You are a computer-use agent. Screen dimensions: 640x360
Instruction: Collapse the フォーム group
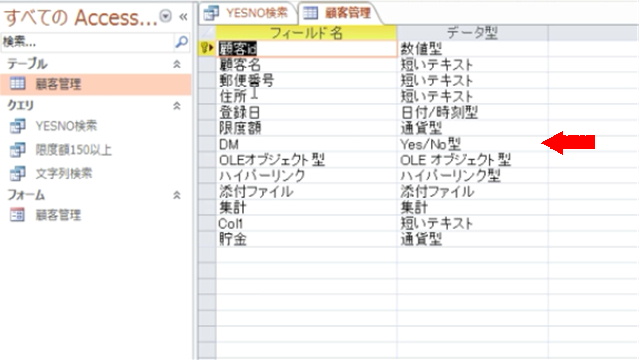pyautogui.click(x=177, y=196)
